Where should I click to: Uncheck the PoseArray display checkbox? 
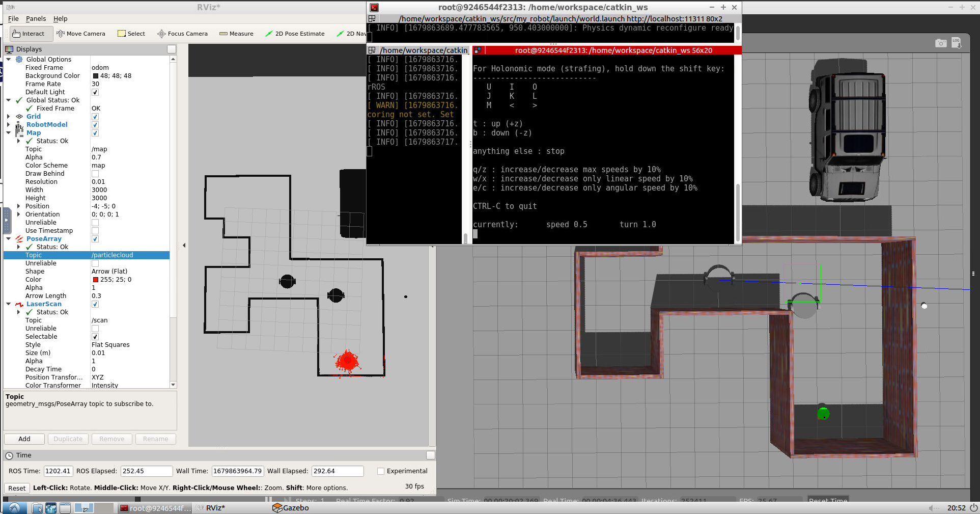95,239
